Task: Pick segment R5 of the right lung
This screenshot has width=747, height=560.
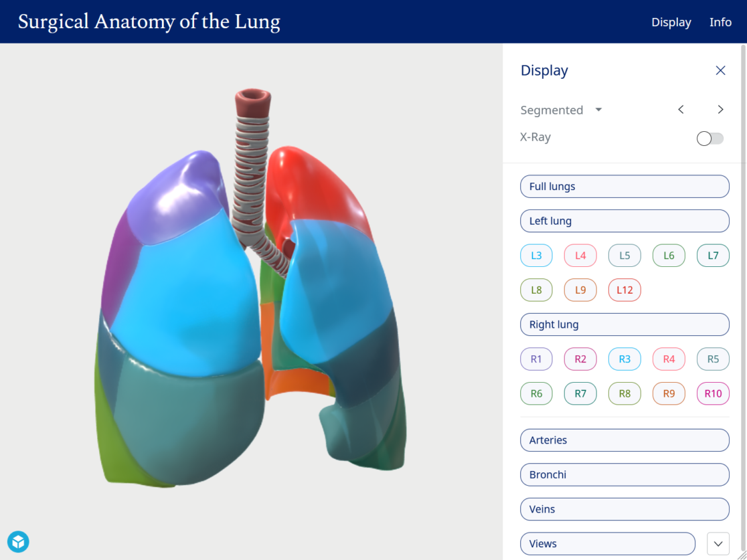Action: [712, 359]
